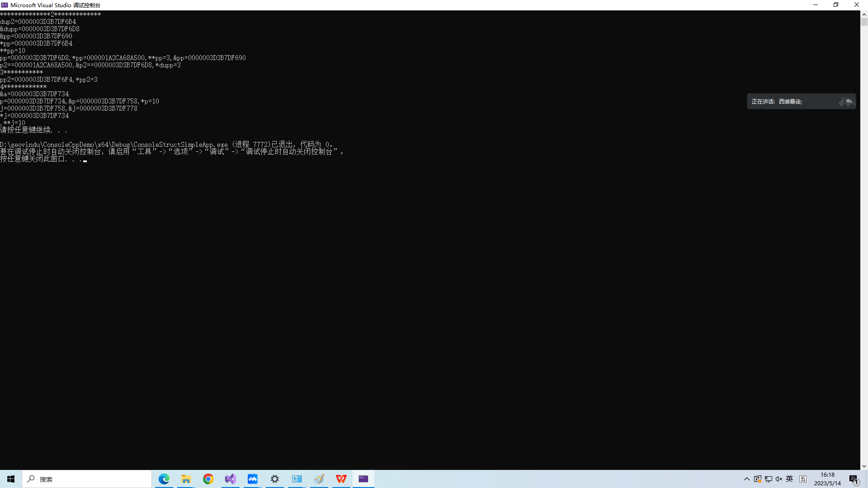Switch to the debug console taskbar icon
Image resolution: width=868 pixels, height=488 pixels.
point(363,479)
